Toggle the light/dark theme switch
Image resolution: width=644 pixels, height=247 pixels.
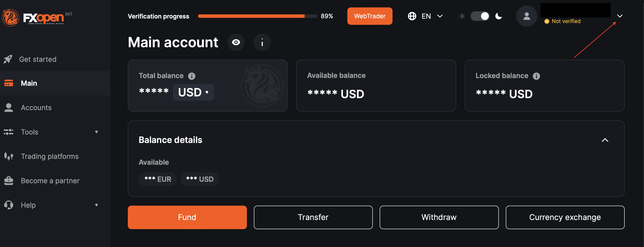480,16
